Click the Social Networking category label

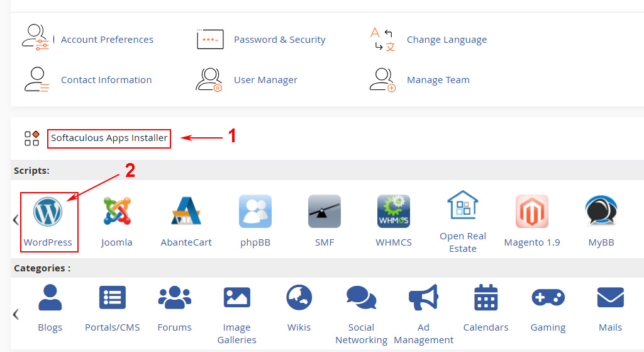(362, 334)
